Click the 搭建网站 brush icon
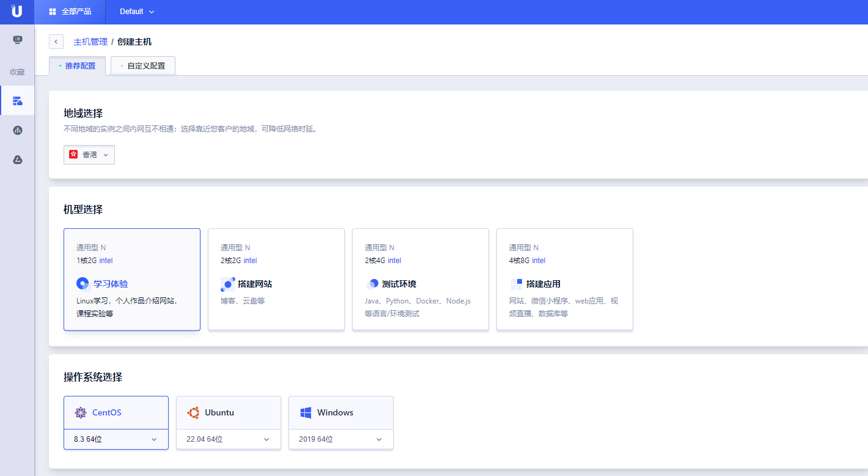Image resolution: width=868 pixels, height=476 pixels. coord(227,284)
